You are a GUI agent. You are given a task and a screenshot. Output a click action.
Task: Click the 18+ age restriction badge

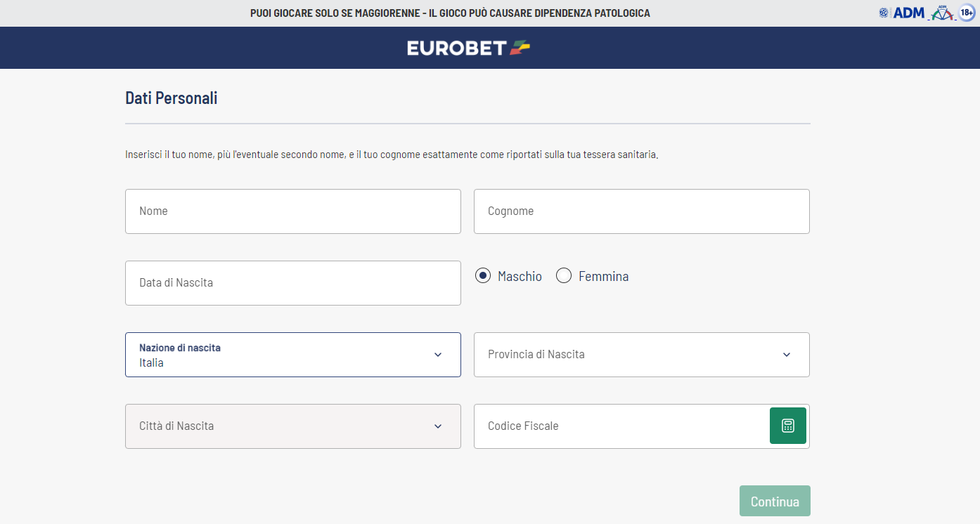click(967, 13)
